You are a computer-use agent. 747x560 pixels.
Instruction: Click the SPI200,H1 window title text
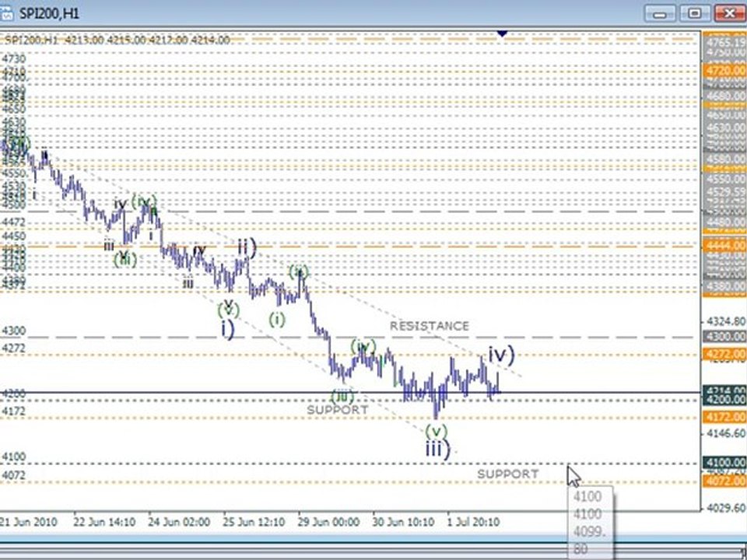coord(49,14)
